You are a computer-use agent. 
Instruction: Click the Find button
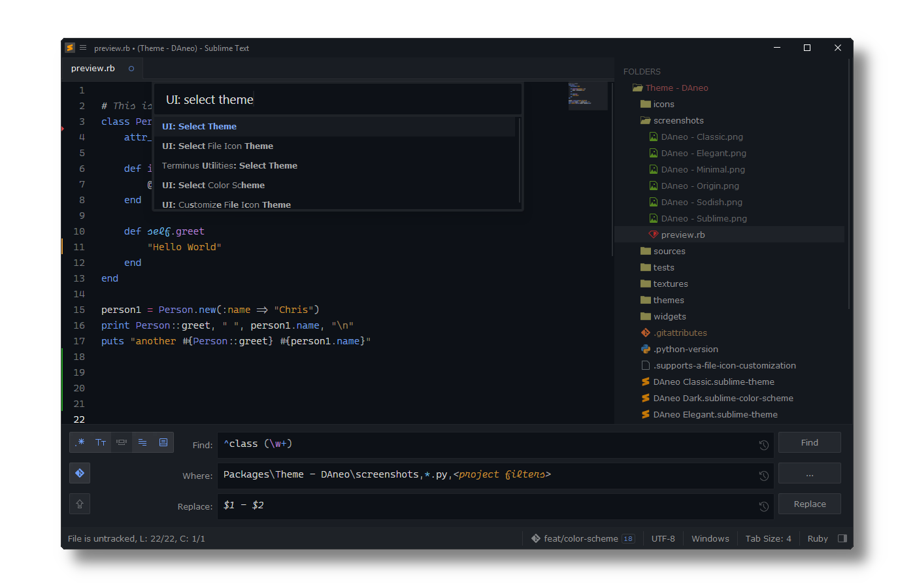point(810,442)
